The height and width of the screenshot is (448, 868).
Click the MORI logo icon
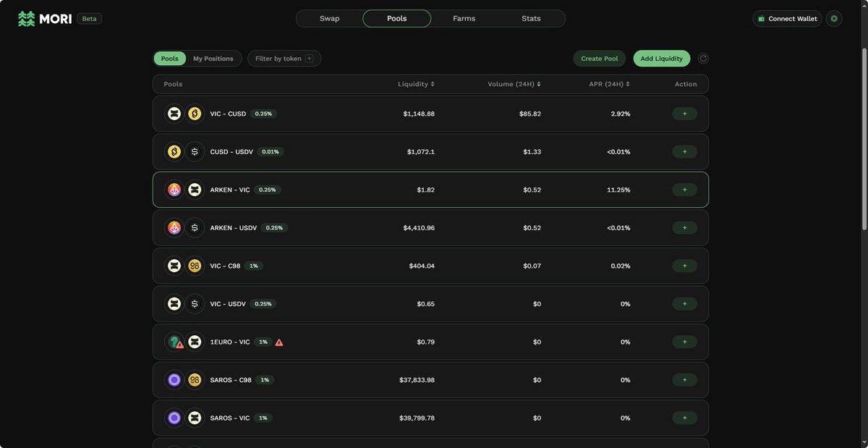[26, 19]
